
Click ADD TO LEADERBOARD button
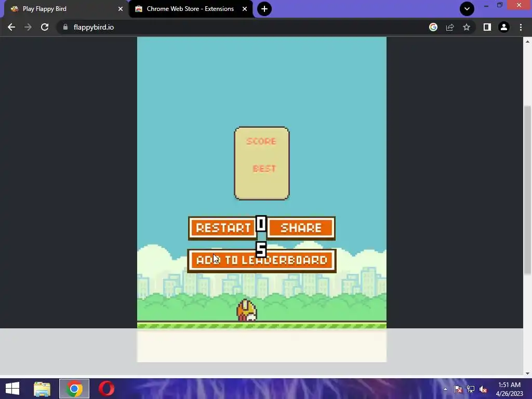(262, 261)
